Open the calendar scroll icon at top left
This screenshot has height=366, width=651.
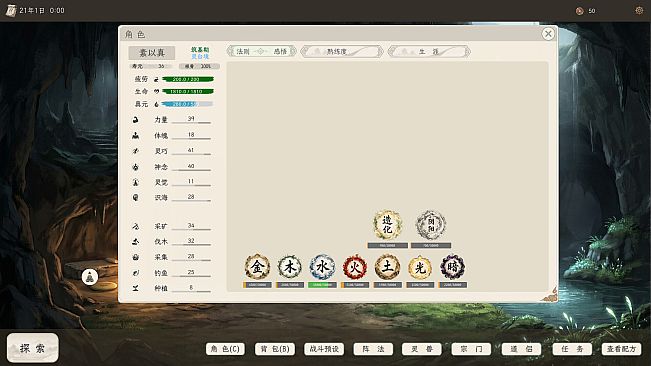point(11,10)
